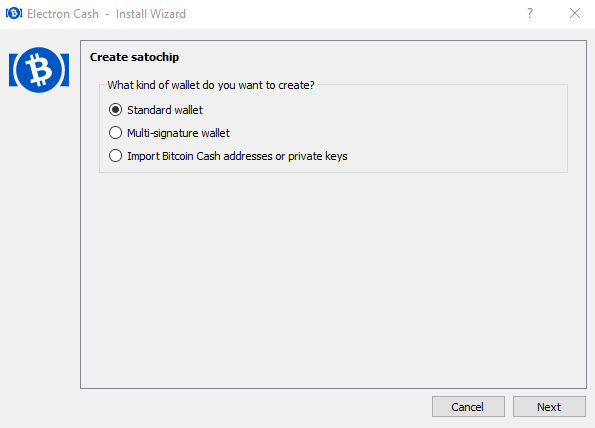Click the 'Electron Cash' title bar text
Image resolution: width=595 pixels, height=428 pixels.
63,14
